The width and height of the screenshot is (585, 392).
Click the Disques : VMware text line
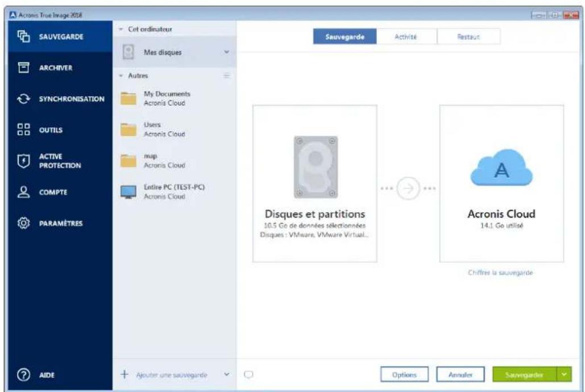pyautogui.click(x=314, y=235)
